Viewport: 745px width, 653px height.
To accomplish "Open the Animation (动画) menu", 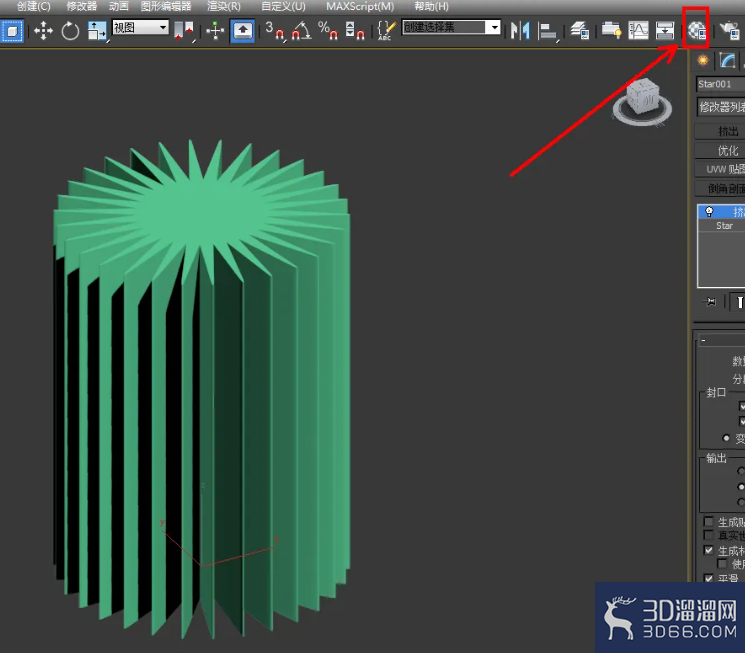I will coord(119,6).
